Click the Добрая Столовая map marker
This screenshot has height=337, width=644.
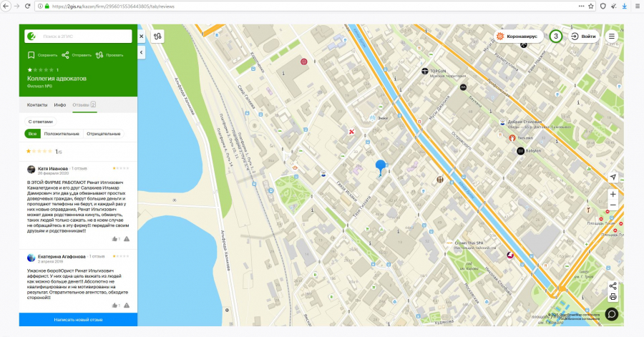(502, 122)
